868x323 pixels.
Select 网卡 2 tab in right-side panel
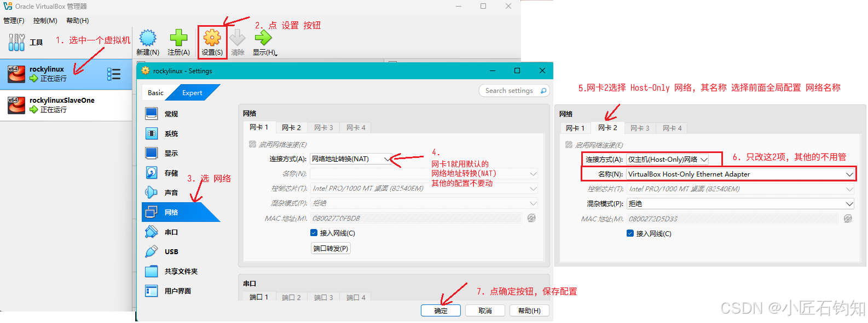[x=607, y=127]
